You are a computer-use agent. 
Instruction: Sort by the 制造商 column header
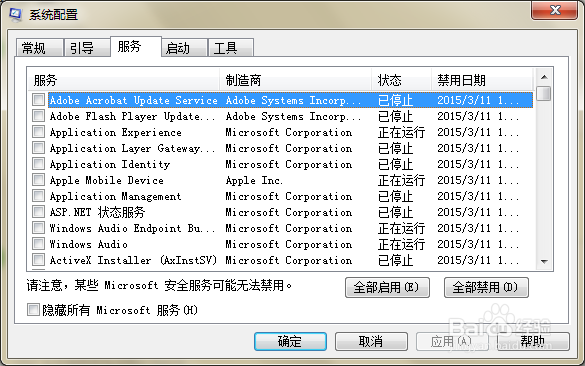[x=295, y=80]
